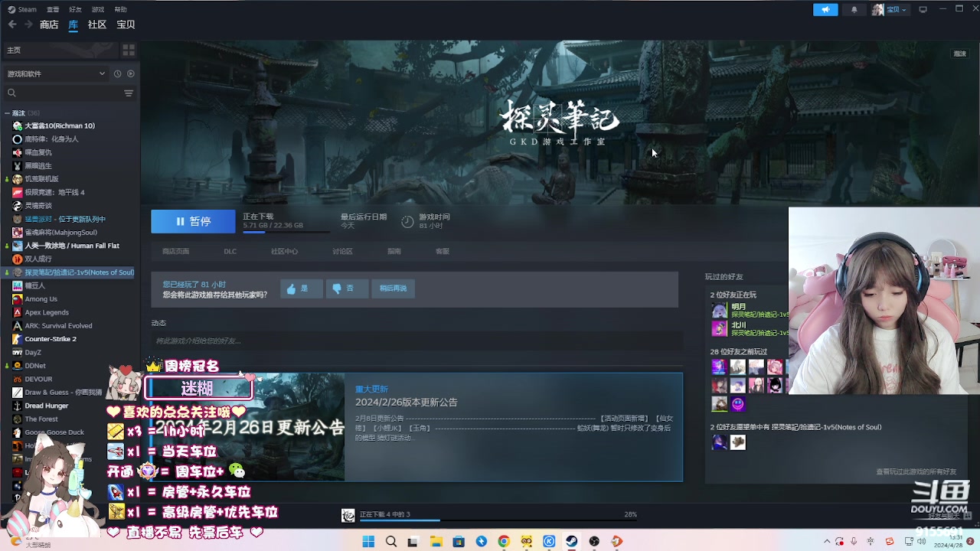This screenshot has height=551, width=980.
Task: Open the Steam menu
Action: (x=22, y=9)
